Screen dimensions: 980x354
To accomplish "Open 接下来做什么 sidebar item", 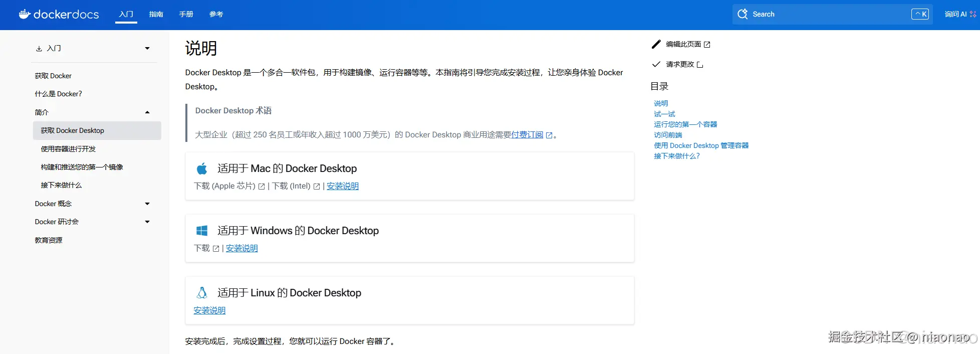I will [61, 185].
